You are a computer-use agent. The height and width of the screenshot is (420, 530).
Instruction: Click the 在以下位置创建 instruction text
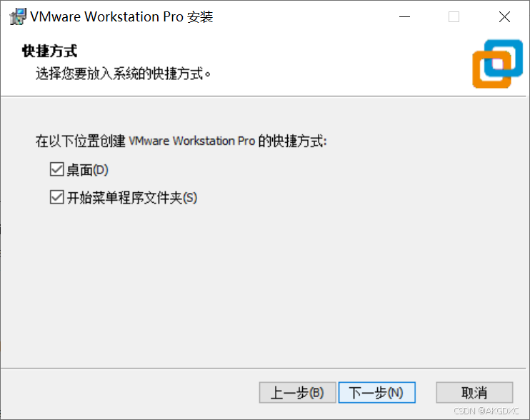(x=81, y=141)
